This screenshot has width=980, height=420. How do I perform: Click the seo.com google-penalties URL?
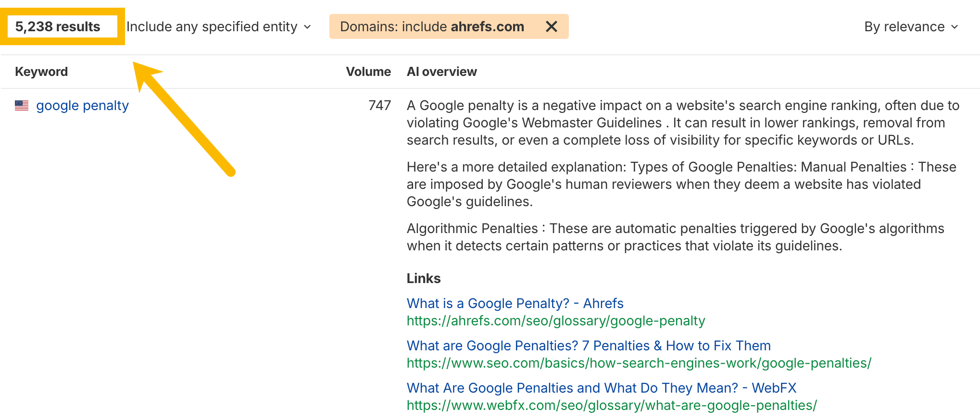coord(639,363)
